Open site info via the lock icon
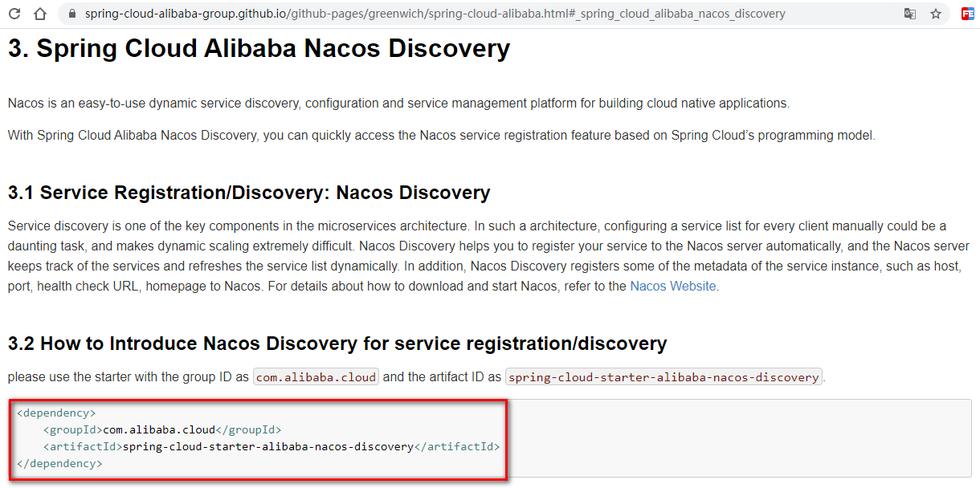The width and height of the screenshot is (980, 488). pos(72,14)
